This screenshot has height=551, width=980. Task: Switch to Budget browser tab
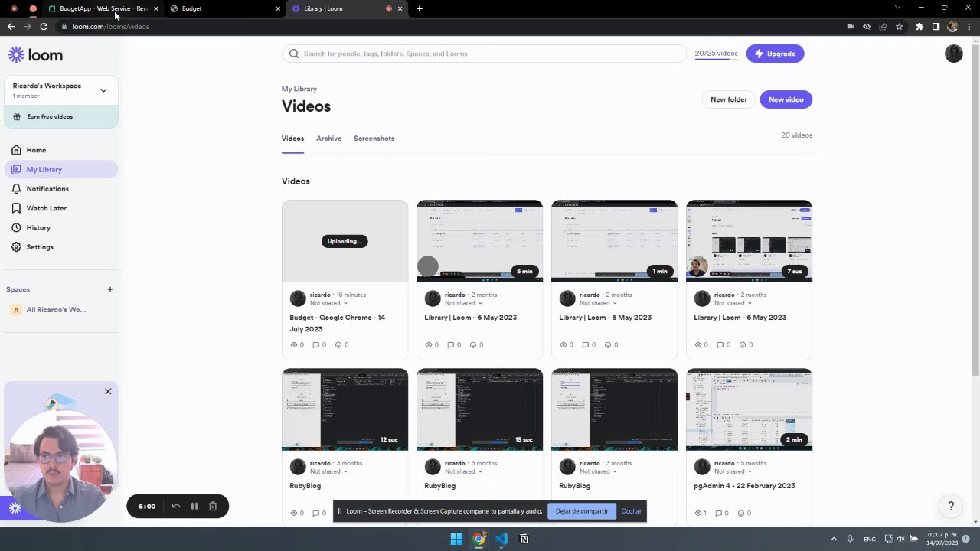click(x=224, y=8)
